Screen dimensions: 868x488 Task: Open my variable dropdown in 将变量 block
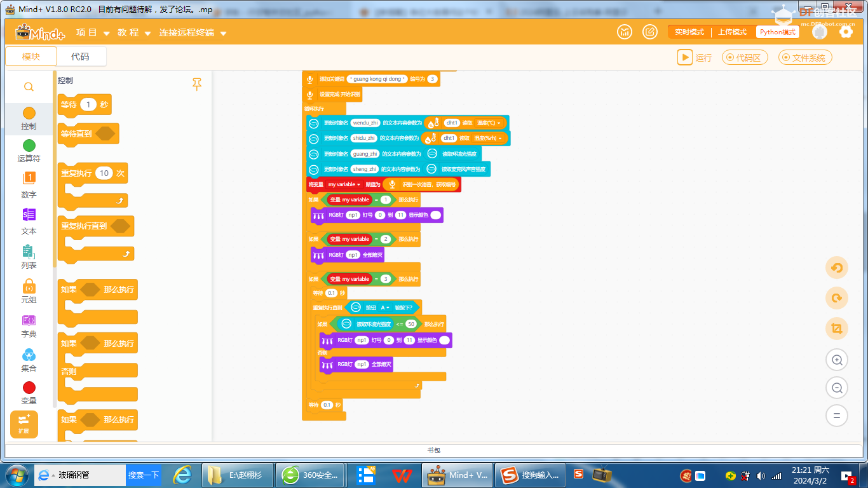coord(344,184)
